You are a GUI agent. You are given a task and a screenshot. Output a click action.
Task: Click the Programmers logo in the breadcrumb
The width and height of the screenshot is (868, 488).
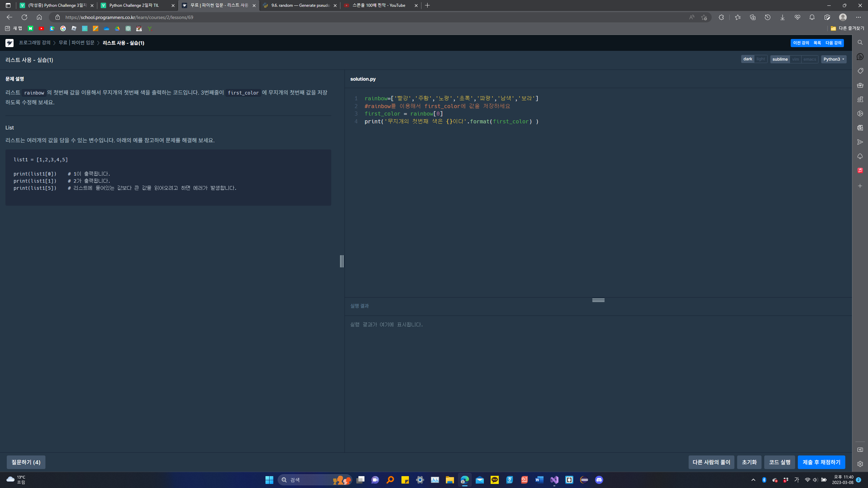click(9, 43)
